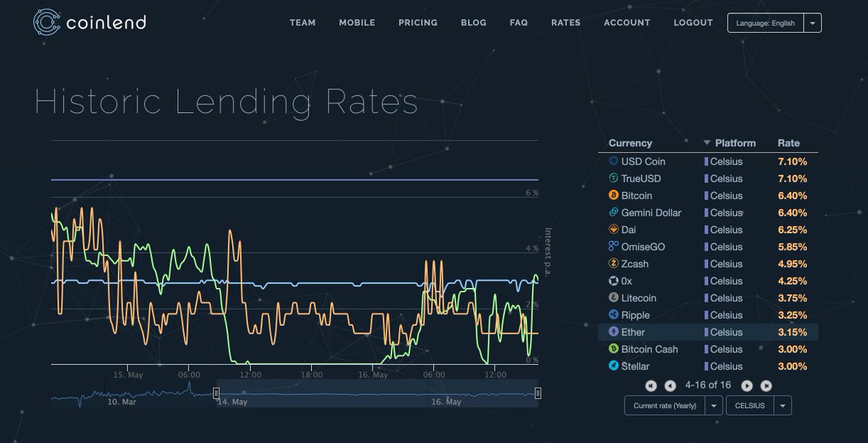The height and width of the screenshot is (443, 868).
Task: Click the right handle of chart range navigator
Action: (538, 392)
